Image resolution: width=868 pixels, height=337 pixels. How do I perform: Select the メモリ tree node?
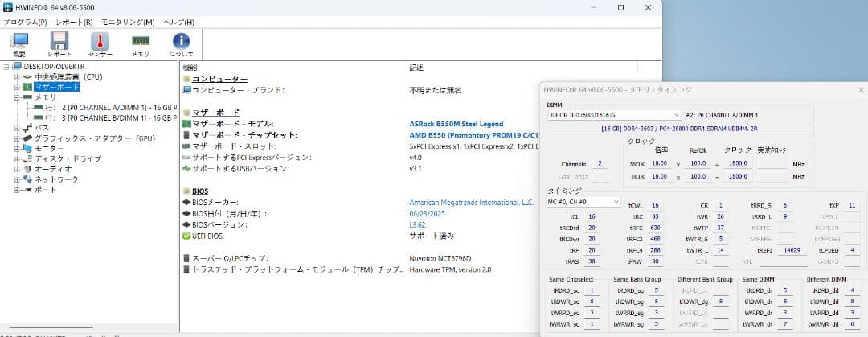[x=45, y=97]
